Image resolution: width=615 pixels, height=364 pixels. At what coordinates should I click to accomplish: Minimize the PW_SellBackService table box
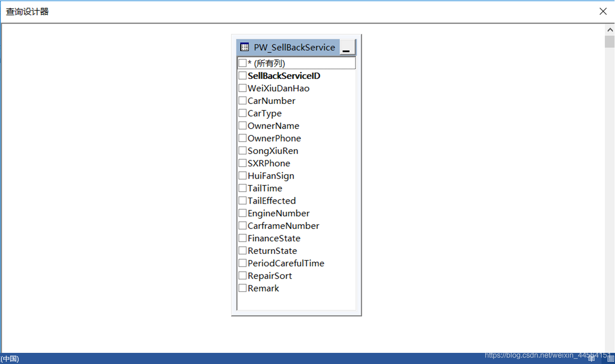[348, 47]
